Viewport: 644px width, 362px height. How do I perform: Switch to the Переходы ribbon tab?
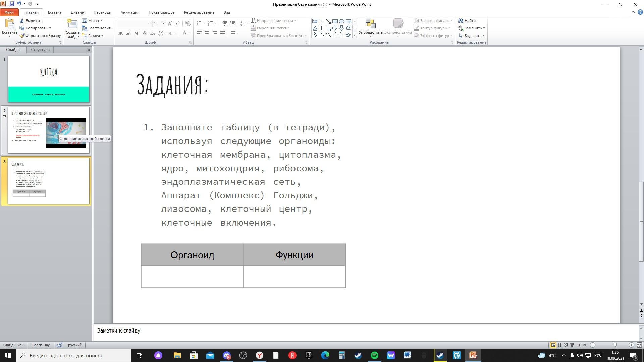click(x=102, y=12)
